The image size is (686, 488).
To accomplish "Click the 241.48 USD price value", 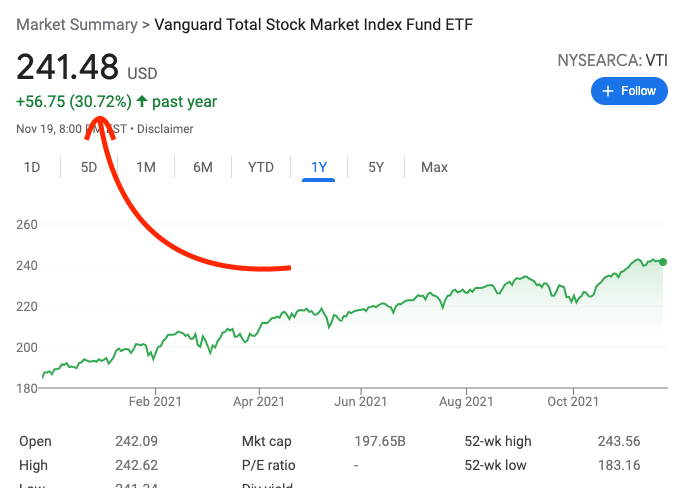I will click(68, 68).
